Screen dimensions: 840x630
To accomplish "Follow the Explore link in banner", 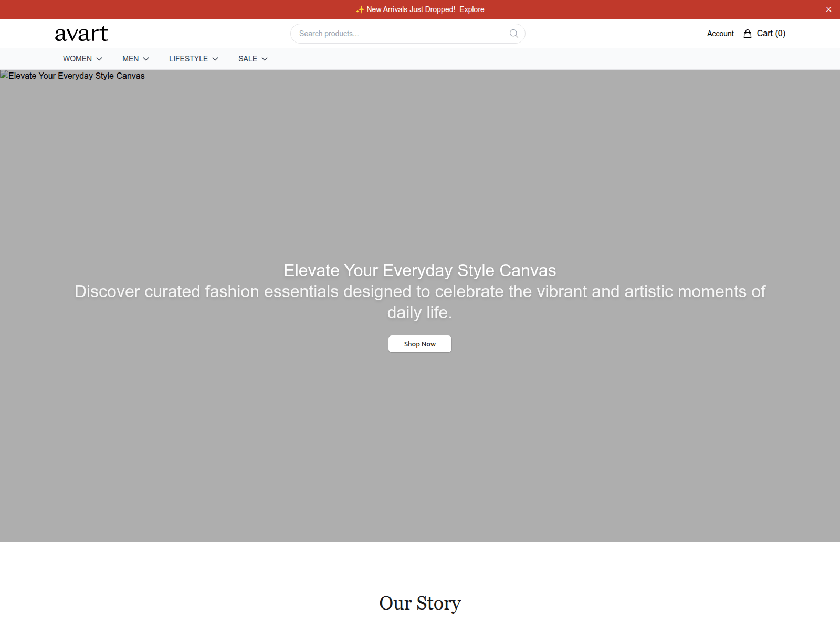I will pos(471,9).
